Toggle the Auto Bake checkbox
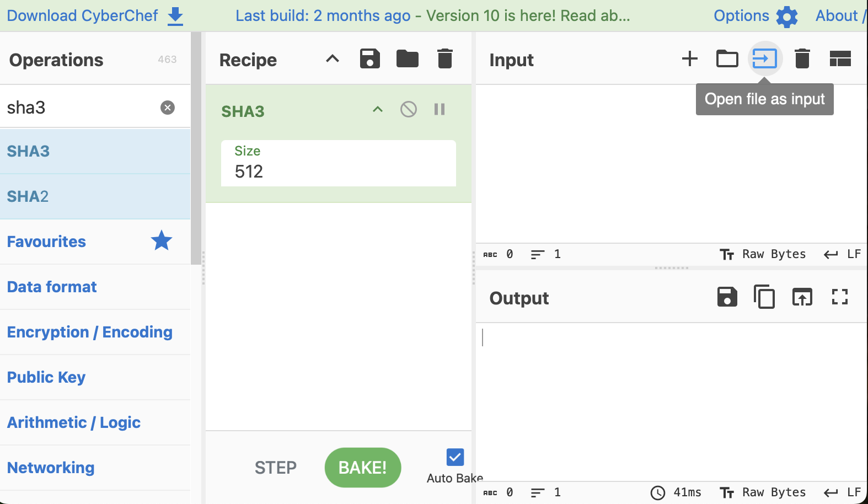Viewport: 868px width, 504px height. tap(455, 457)
